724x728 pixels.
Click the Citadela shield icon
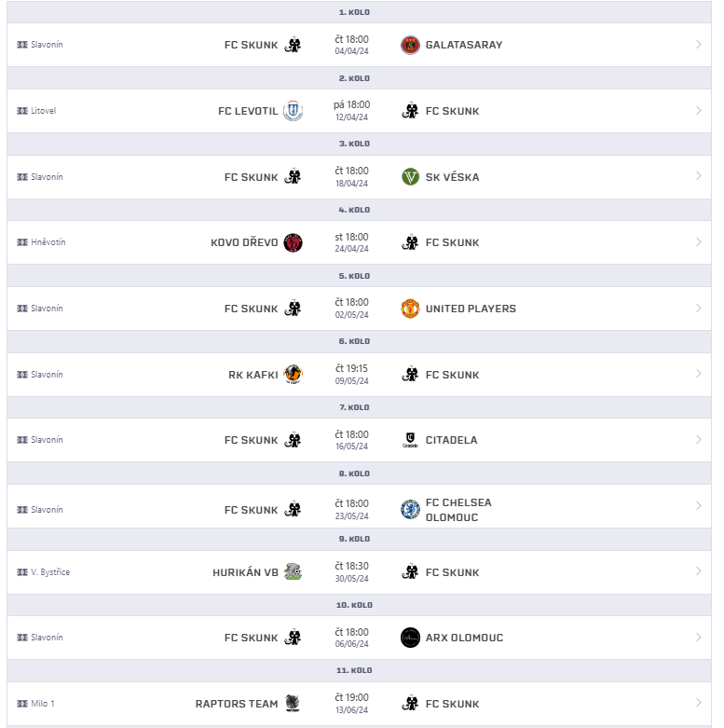coord(410,440)
